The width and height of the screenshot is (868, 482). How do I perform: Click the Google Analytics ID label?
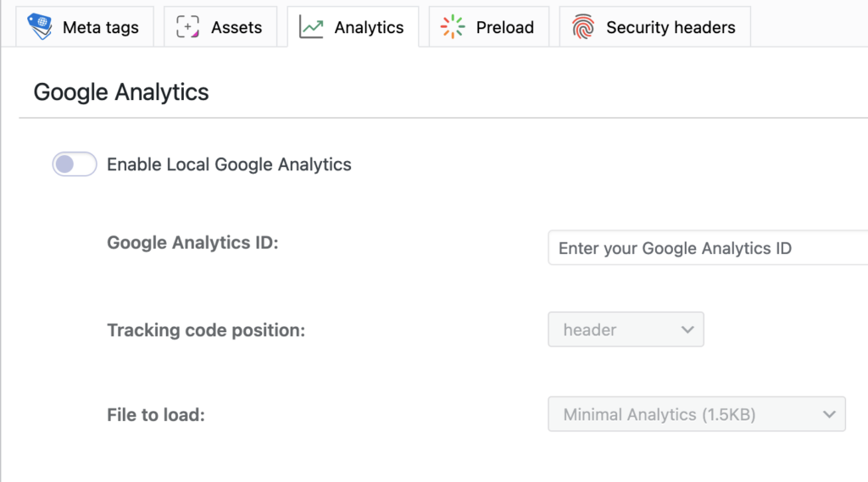click(192, 242)
